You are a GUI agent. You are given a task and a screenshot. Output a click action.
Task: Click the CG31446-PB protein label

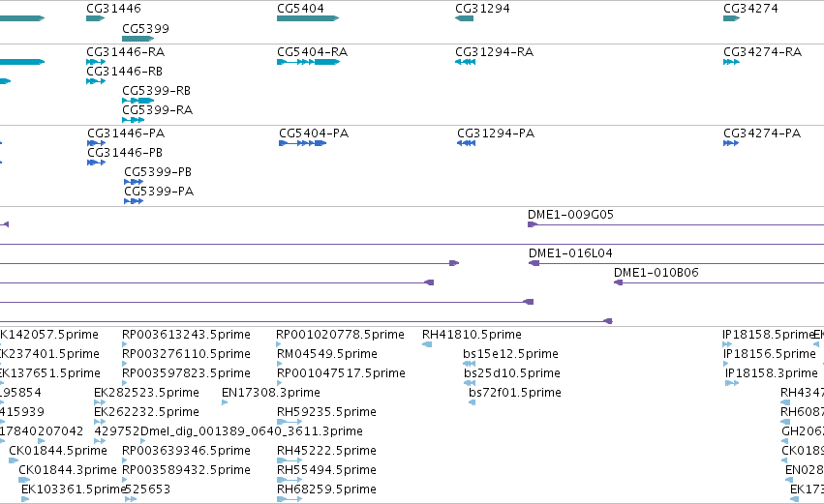click(125, 153)
